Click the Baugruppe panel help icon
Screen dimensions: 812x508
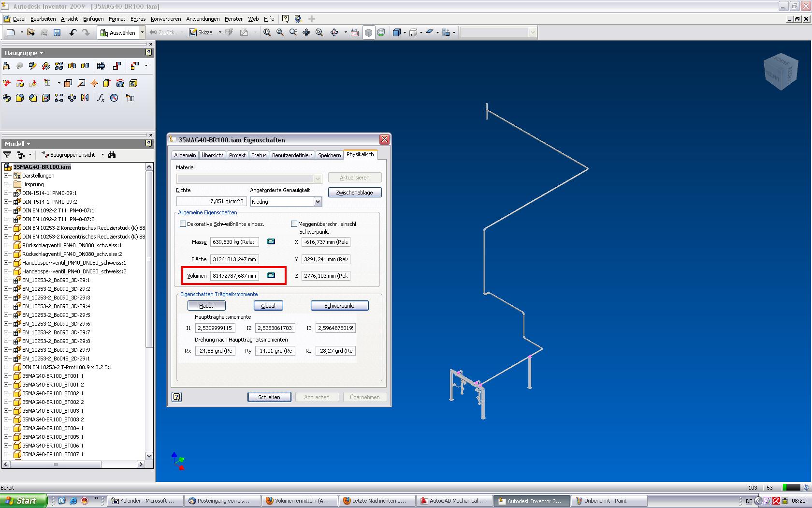pyautogui.click(x=149, y=52)
